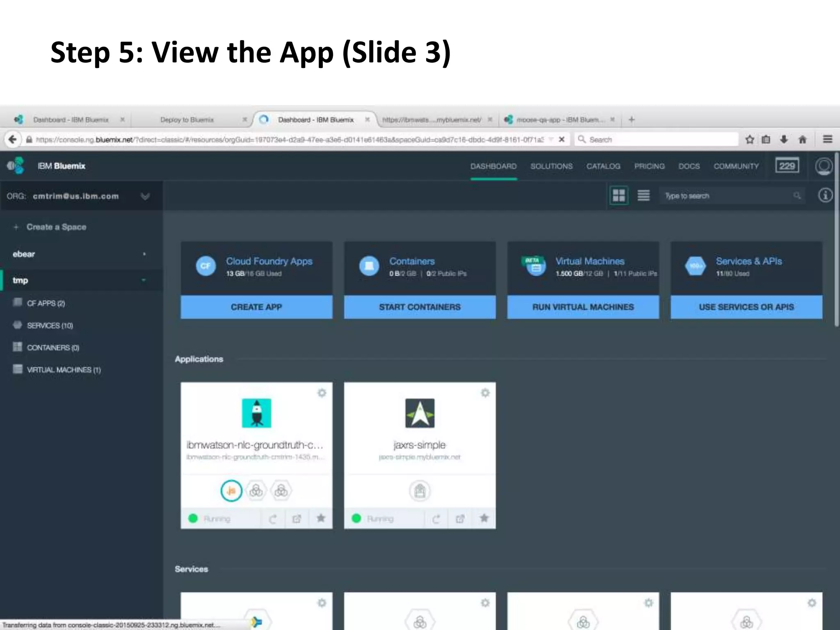
Task: Click USE SERVICES OR APIS button
Action: (x=746, y=307)
